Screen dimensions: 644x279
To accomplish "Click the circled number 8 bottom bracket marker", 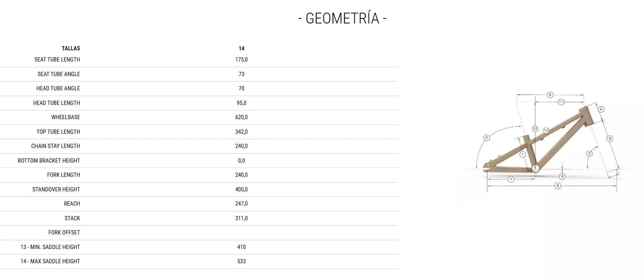I will [562, 176].
